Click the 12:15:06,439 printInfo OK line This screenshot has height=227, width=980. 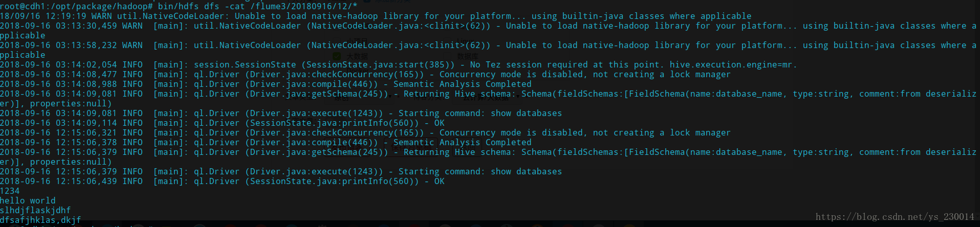tap(222, 181)
